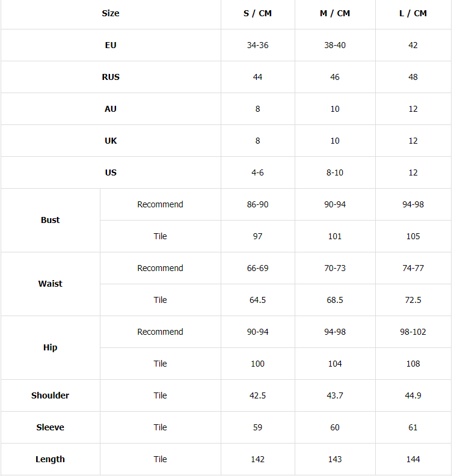Image resolution: width=454 pixels, height=476 pixels.
Task: Select the 64.5 waist tile value
Action: 257,300
